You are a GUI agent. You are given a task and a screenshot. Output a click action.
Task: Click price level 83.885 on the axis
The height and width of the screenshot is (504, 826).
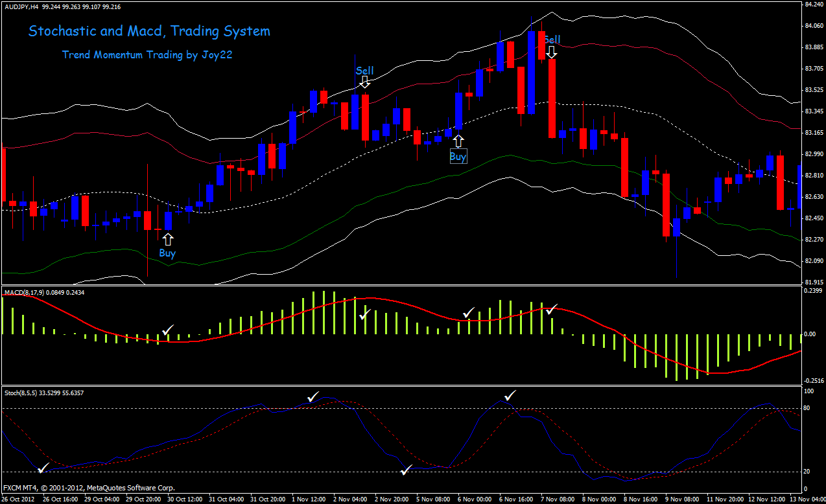[813, 47]
